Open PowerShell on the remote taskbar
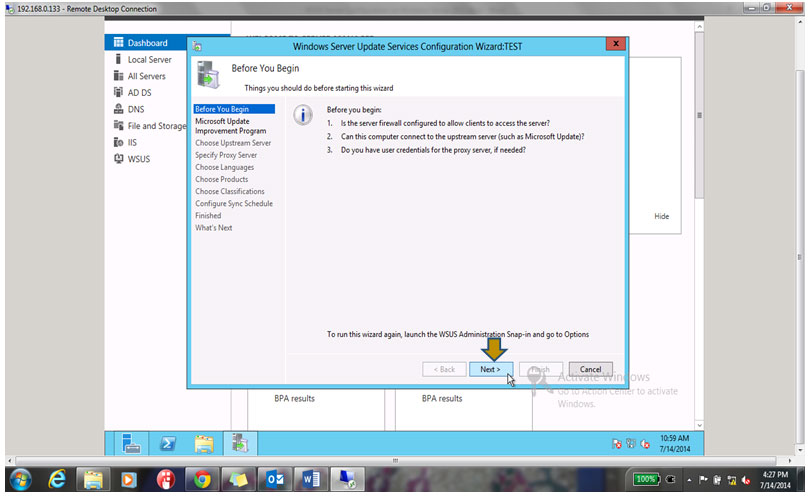The height and width of the screenshot is (501, 809). coord(168,444)
